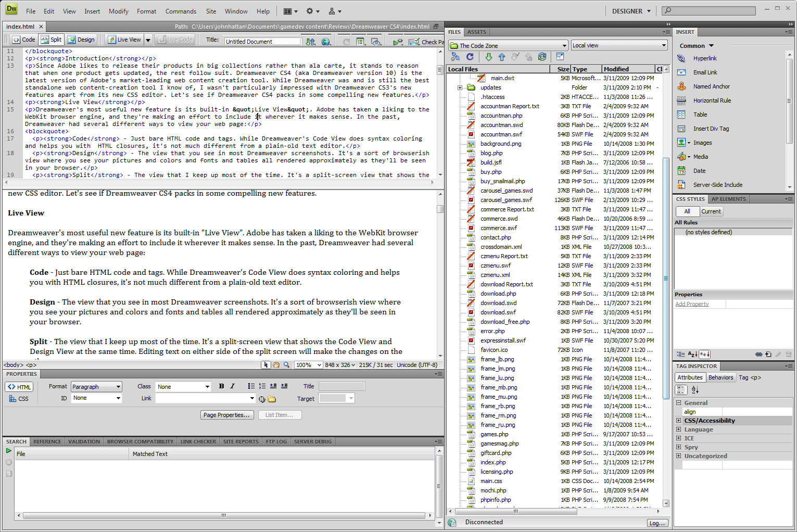Viewport: 797px width, 532px height.
Task: Select index.php in the Files list
Action: tap(493, 462)
